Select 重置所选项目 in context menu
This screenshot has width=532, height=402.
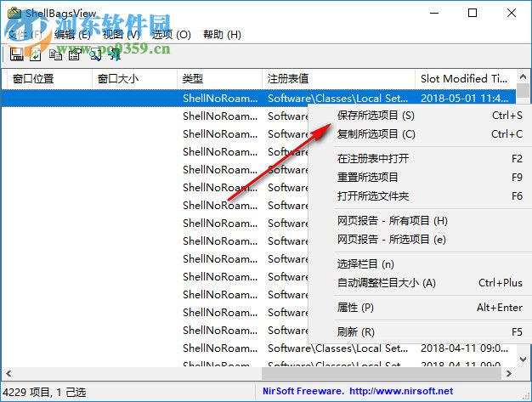(x=421, y=177)
